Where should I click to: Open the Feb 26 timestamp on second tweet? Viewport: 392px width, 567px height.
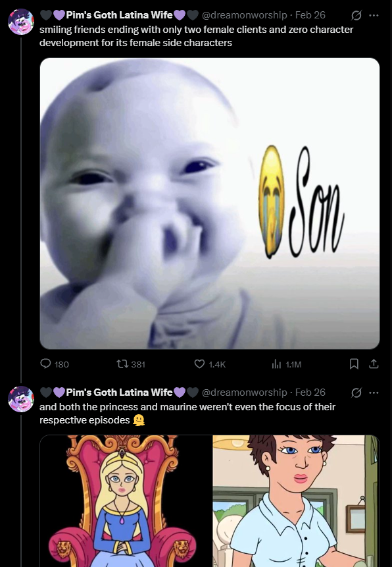click(x=310, y=392)
